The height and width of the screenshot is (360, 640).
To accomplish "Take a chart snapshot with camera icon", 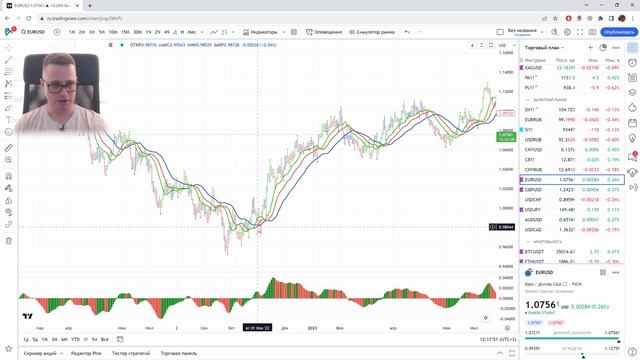I will (592, 32).
